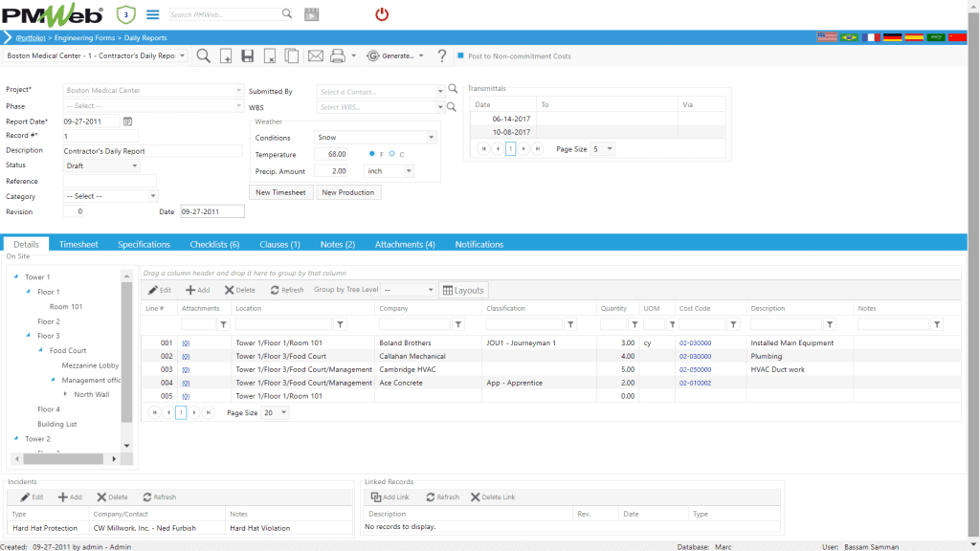The width and height of the screenshot is (980, 551).
Task: Select Room 101 in the tree
Action: click(x=66, y=307)
